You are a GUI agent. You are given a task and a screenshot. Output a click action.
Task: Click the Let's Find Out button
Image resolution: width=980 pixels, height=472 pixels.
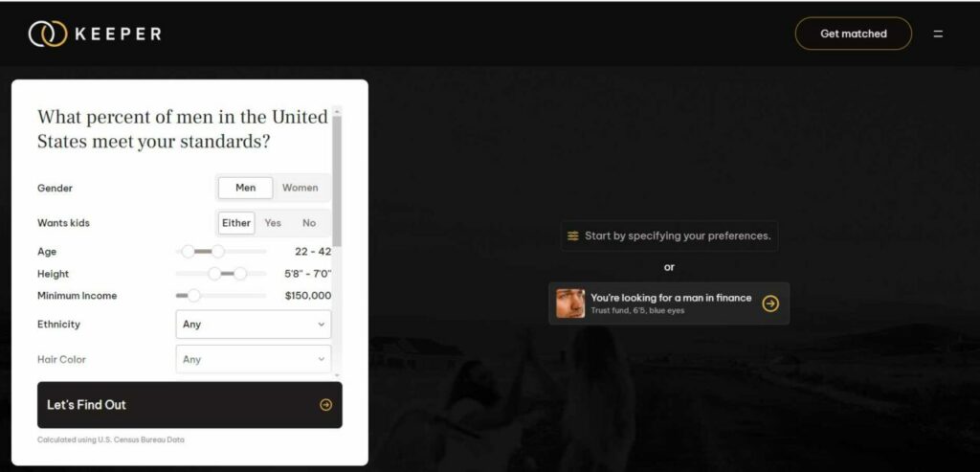[x=189, y=405]
